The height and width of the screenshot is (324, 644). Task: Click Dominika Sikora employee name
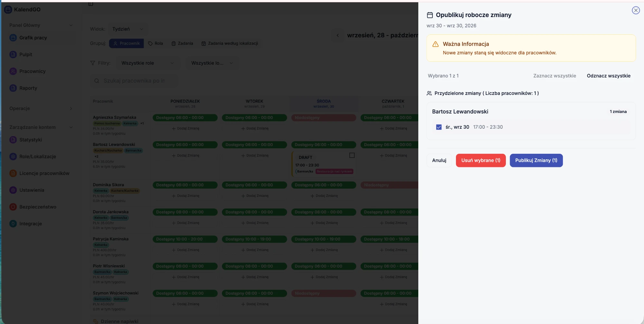pos(108,185)
